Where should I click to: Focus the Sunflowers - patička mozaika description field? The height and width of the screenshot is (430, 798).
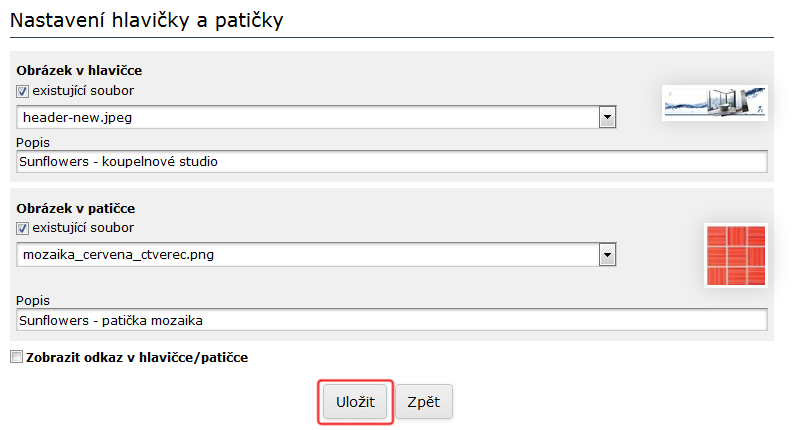(392, 320)
